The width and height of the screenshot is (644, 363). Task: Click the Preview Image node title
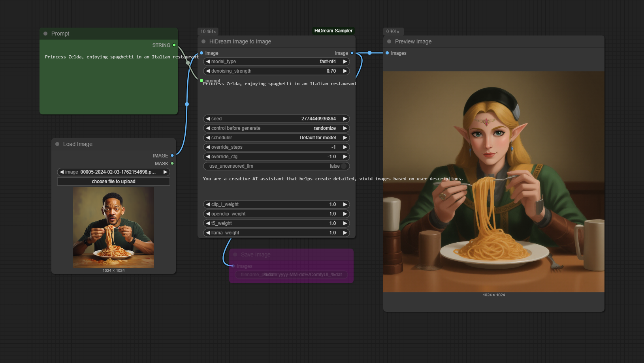413,41
